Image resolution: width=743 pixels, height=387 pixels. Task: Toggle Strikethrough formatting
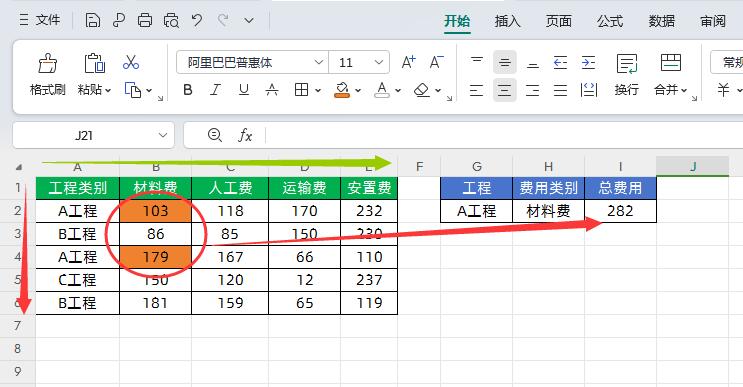click(272, 90)
